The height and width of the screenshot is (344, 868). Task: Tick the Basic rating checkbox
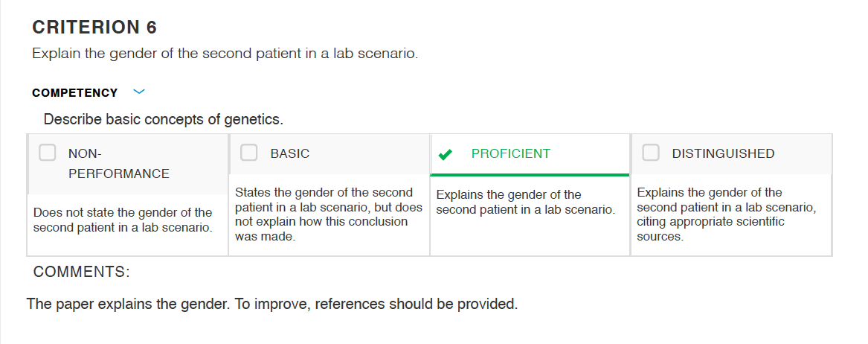pyautogui.click(x=249, y=153)
